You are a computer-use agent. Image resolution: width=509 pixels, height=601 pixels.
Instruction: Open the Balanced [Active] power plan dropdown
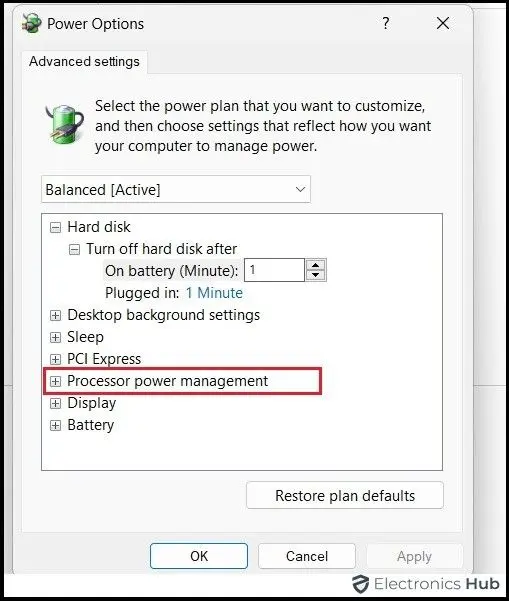(x=176, y=189)
